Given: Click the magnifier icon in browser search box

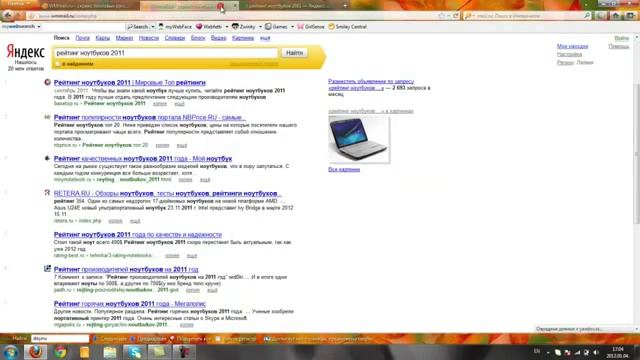Looking at the screenshot, I should [x=587, y=16].
